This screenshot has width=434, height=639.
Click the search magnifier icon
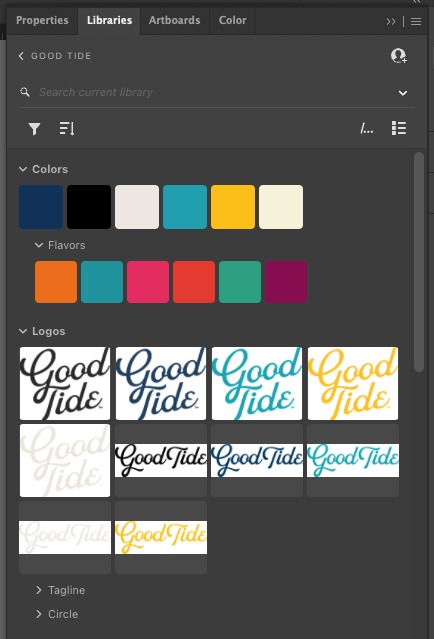coord(25,92)
